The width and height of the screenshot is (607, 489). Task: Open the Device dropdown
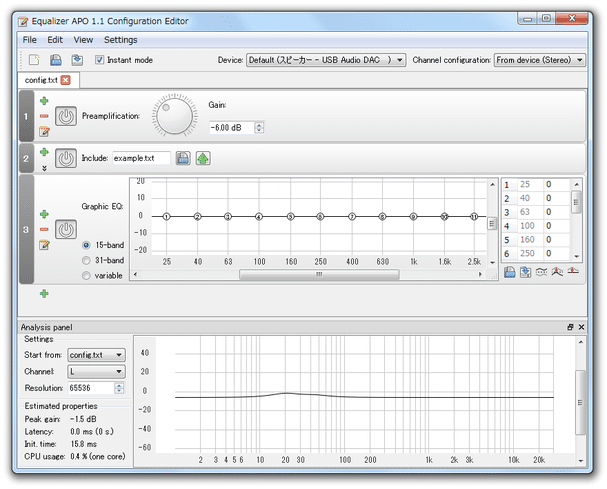(326, 60)
